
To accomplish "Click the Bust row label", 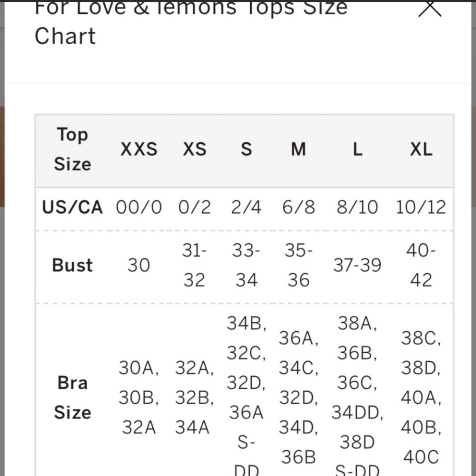I will point(72,265).
